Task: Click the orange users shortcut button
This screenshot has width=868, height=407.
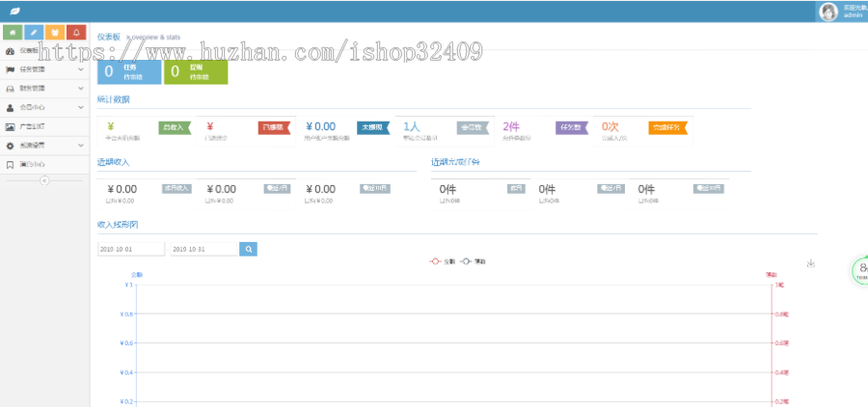Action: point(55,32)
